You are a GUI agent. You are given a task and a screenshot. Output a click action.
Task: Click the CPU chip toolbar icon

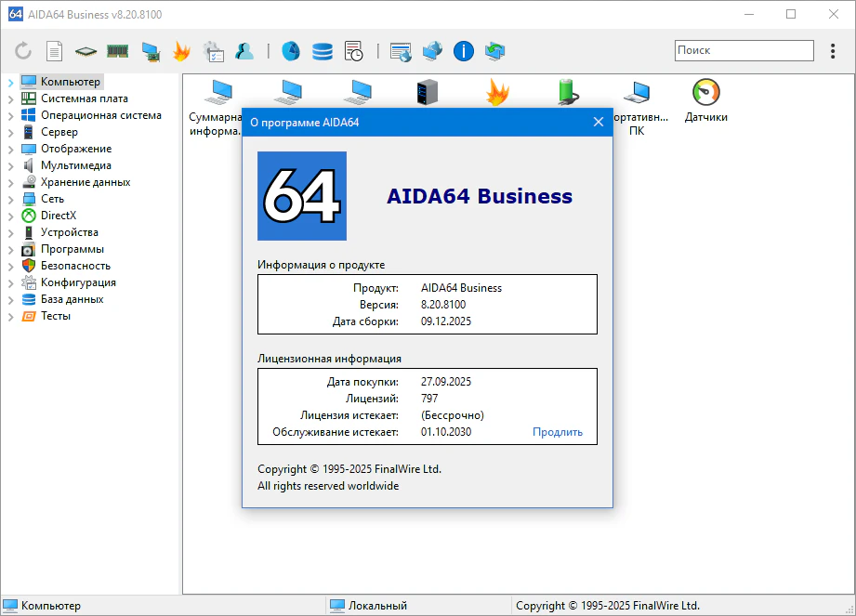[x=86, y=51]
